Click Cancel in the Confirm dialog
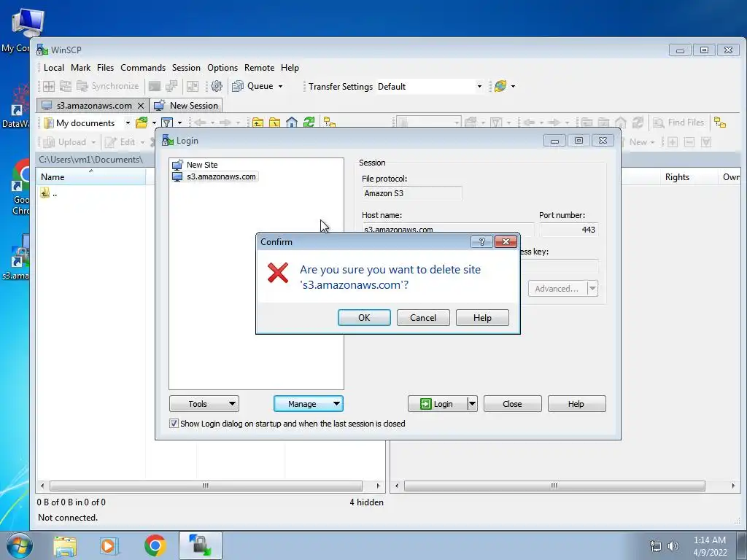This screenshot has height=560, width=747. 423,318
